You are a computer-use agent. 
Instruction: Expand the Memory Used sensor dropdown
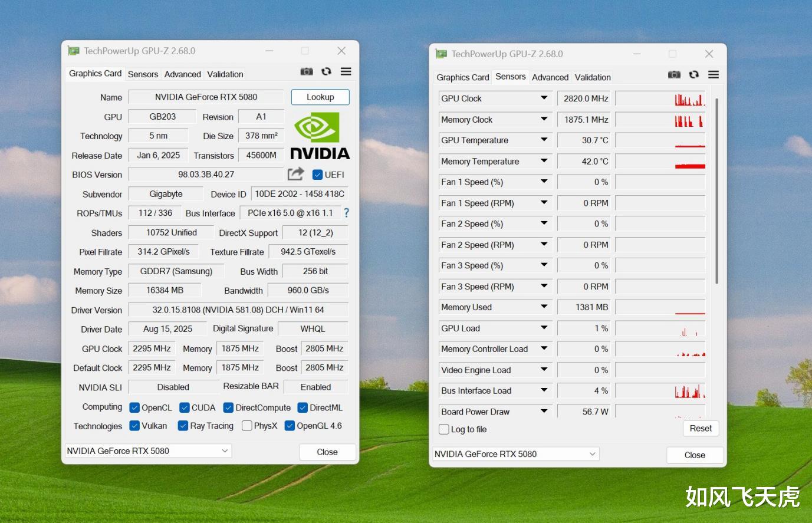[x=544, y=307]
